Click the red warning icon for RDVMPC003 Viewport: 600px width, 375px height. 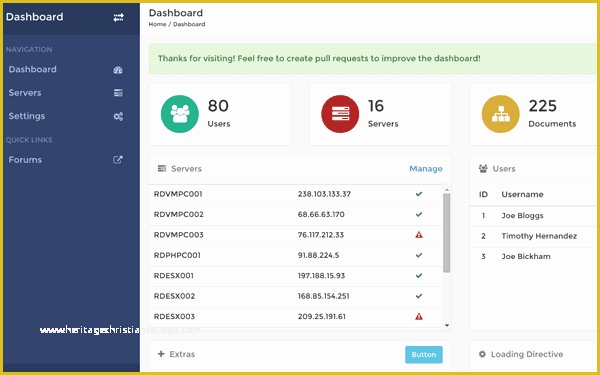(x=419, y=235)
